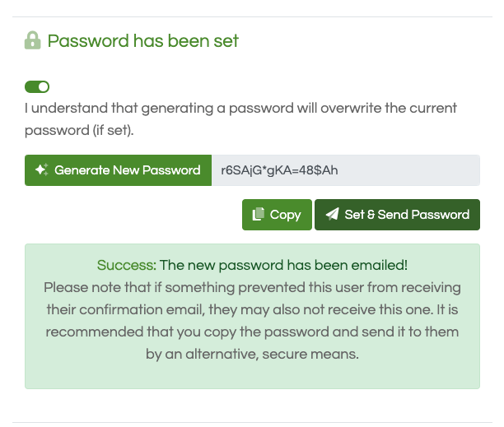Click the text 'Generate New Password'
This screenshot has width=504, height=427.
tap(128, 170)
